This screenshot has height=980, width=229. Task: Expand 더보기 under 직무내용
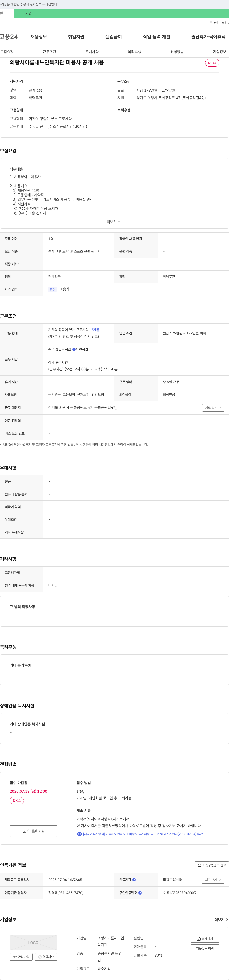[114, 222]
